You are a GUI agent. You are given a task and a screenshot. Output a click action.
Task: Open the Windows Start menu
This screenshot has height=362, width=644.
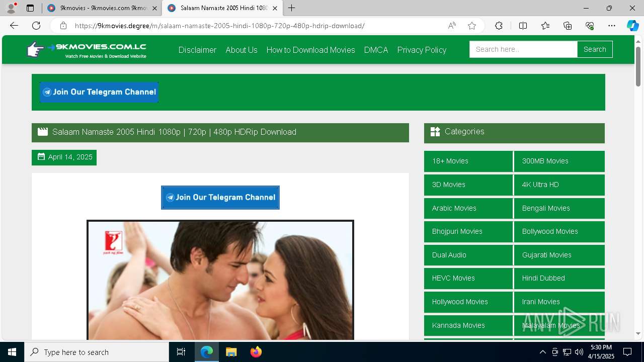pyautogui.click(x=12, y=352)
